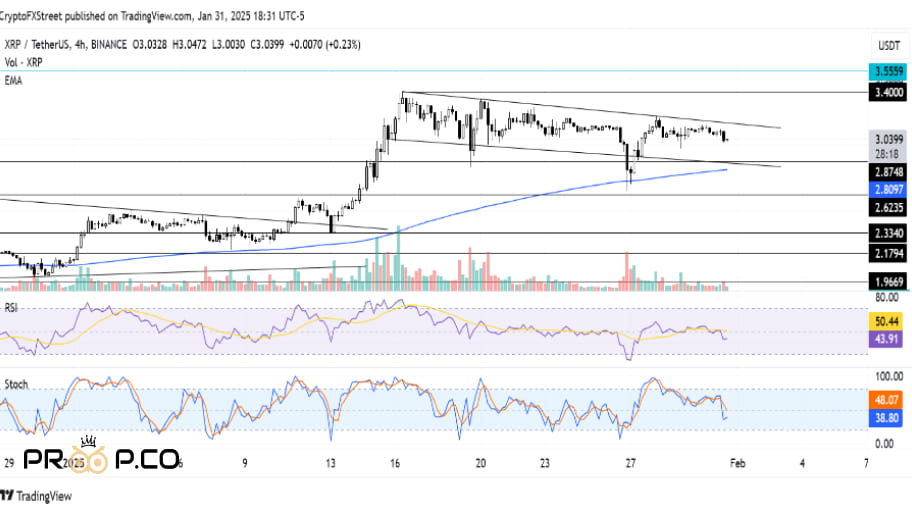Select the 2.3340 price level label
Screen dimensions: 912x513
(888, 233)
